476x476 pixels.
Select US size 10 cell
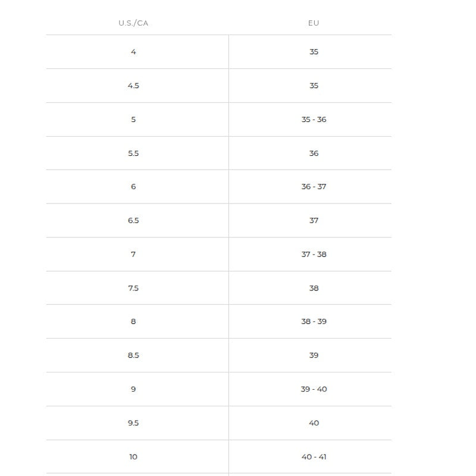pyautogui.click(x=133, y=457)
